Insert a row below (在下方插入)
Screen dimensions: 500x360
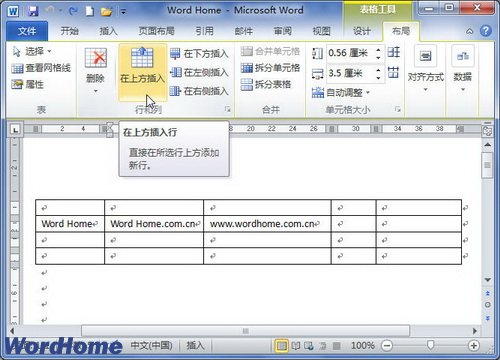[199, 54]
